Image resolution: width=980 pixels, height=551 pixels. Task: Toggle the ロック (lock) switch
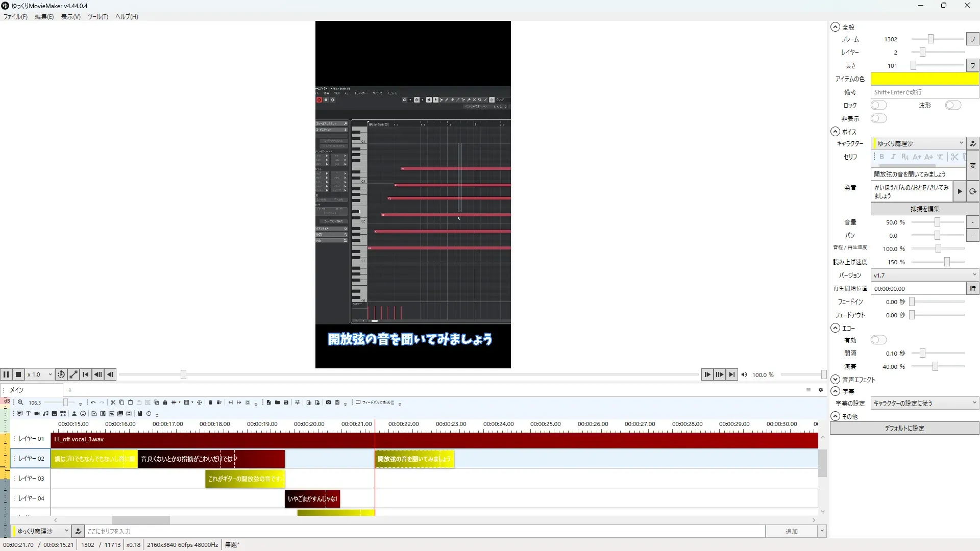[x=878, y=105]
